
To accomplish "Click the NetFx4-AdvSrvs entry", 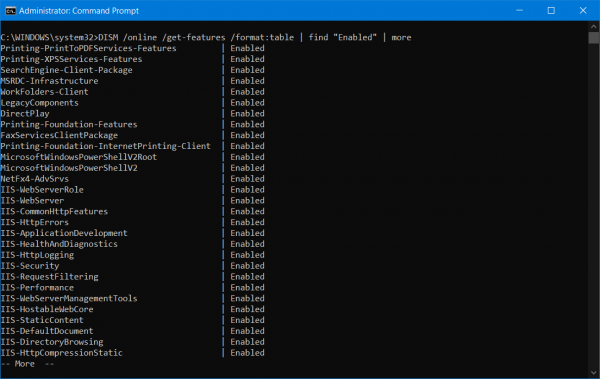I will tap(34, 179).
